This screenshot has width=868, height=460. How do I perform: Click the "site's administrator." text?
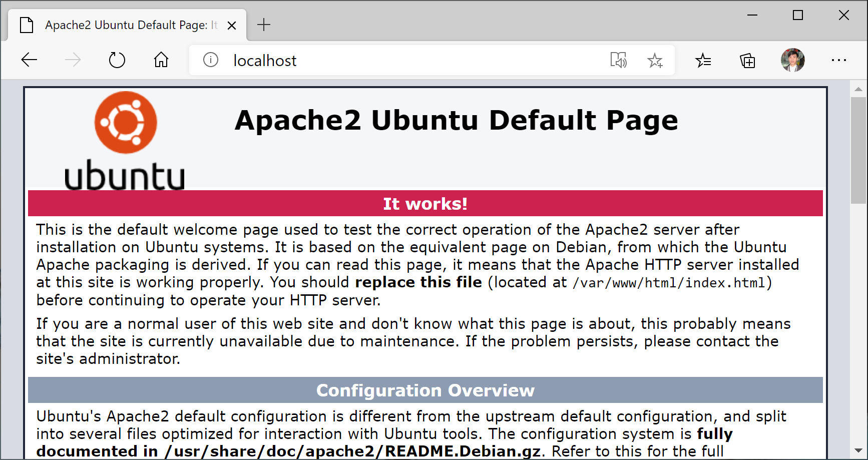(x=108, y=359)
